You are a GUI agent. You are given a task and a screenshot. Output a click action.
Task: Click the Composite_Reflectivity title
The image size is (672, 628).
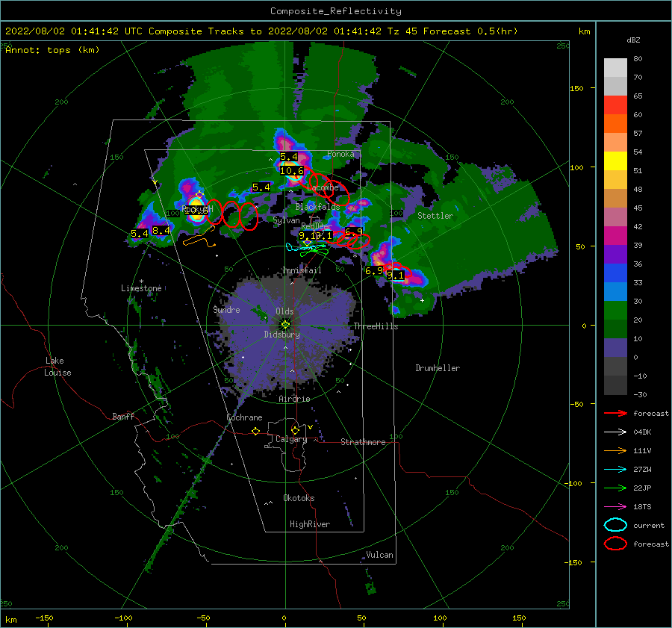click(335, 11)
